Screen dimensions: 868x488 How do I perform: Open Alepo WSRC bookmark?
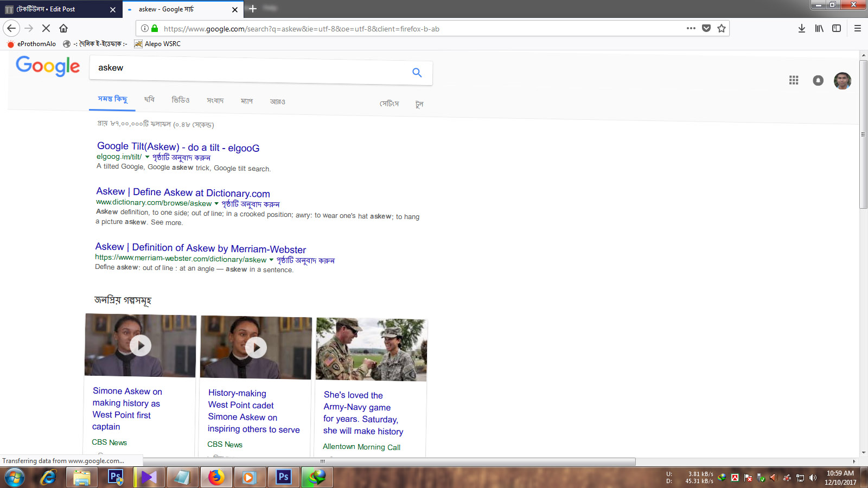click(x=157, y=44)
